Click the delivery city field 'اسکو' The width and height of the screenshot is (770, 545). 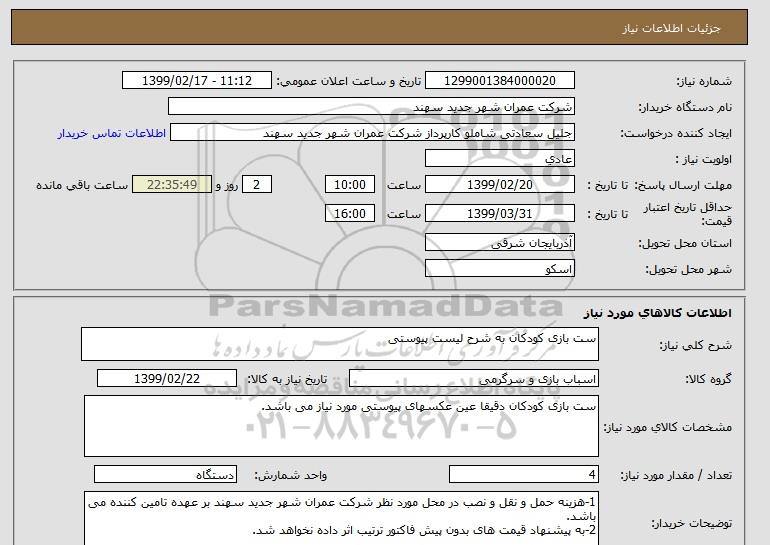[499, 269]
